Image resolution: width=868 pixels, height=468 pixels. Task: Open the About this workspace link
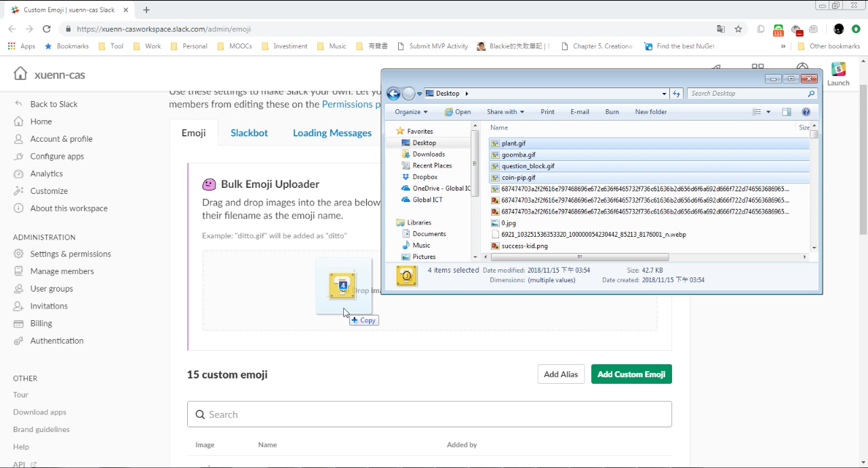point(69,208)
